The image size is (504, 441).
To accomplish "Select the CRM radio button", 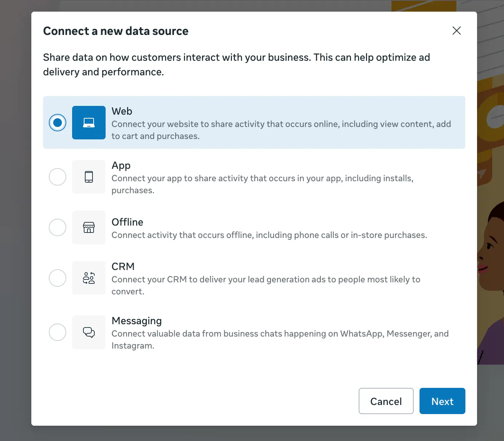I will click(x=57, y=278).
